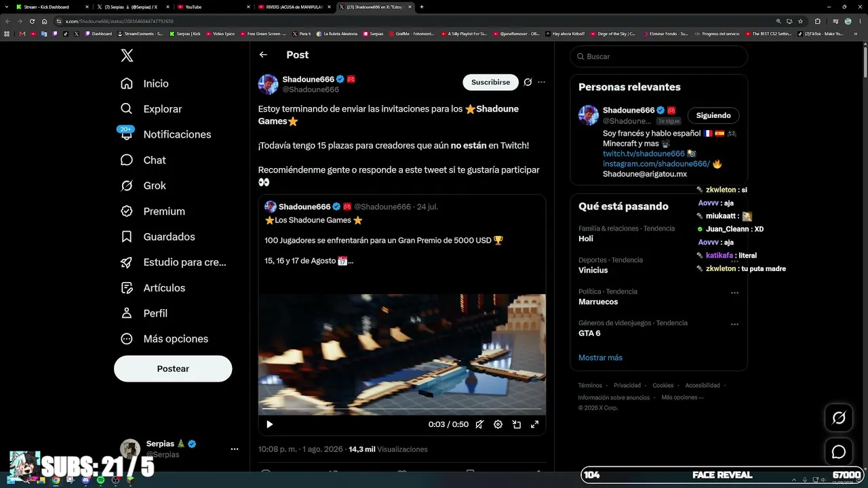Image resolution: width=868 pixels, height=488 pixels.
Task: Enable picture-in-picture on video
Action: (x=516, y=424)
